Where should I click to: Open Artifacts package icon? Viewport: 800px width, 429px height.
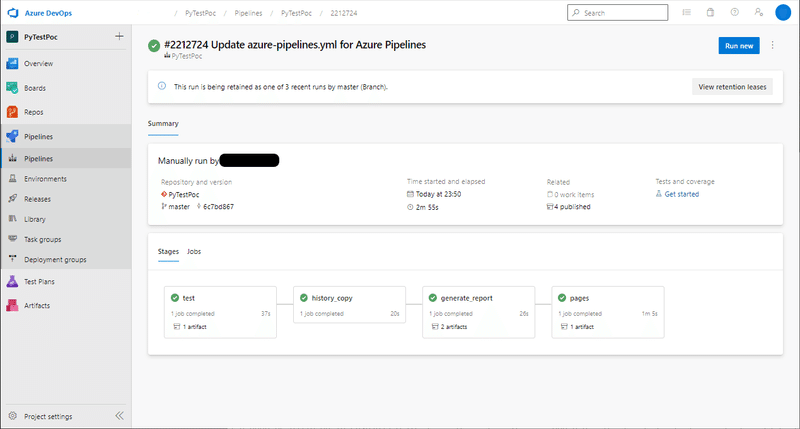(x=12, y=305)
